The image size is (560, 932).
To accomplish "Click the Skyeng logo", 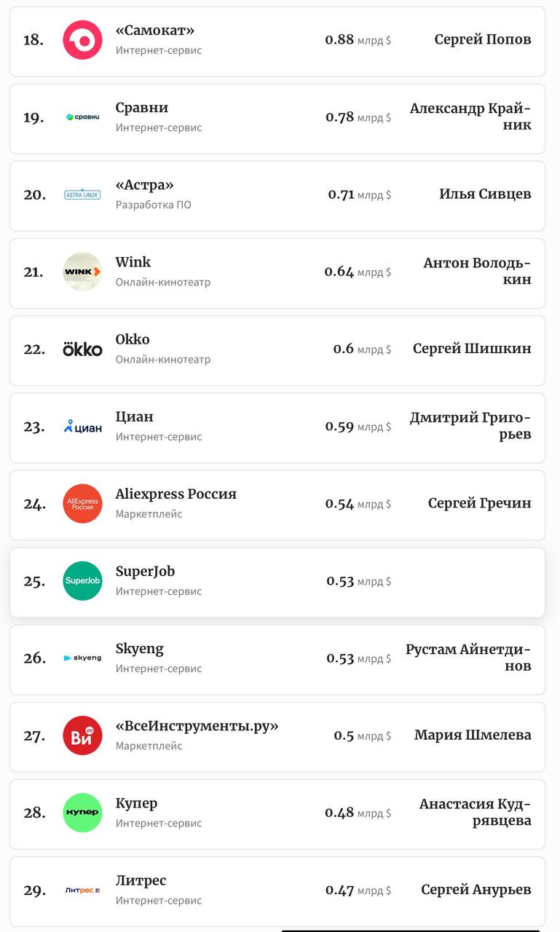I will [x=82, y=658].
